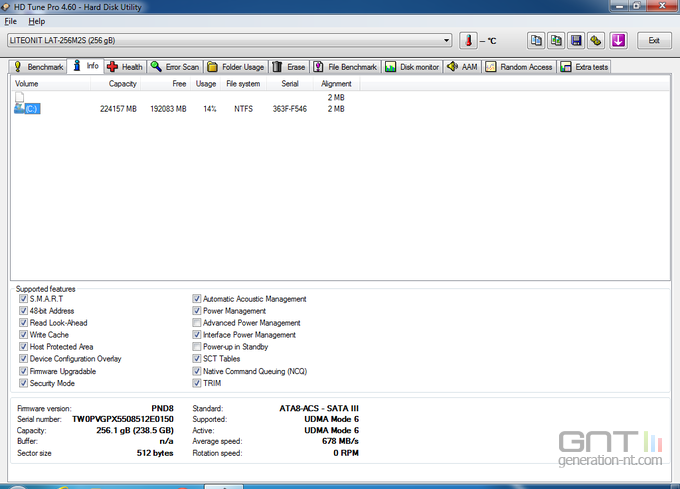Open the File Benchmark tab

pos(345,67)
